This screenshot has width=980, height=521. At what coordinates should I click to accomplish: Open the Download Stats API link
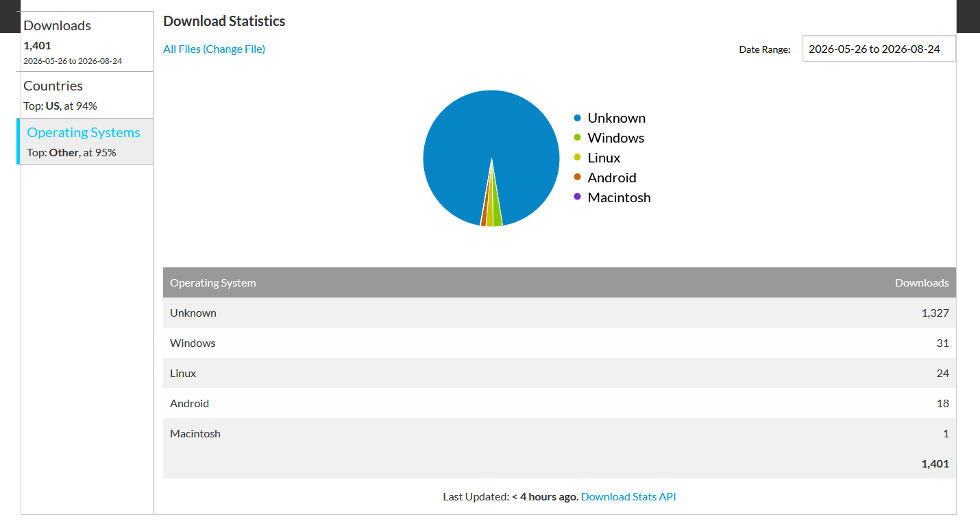[x=628, y=496]
